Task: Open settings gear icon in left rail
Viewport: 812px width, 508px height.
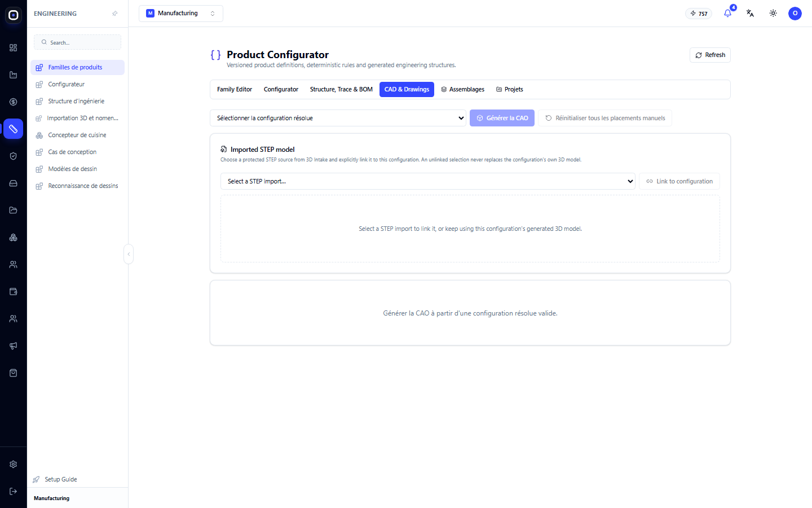Action: 14,465
